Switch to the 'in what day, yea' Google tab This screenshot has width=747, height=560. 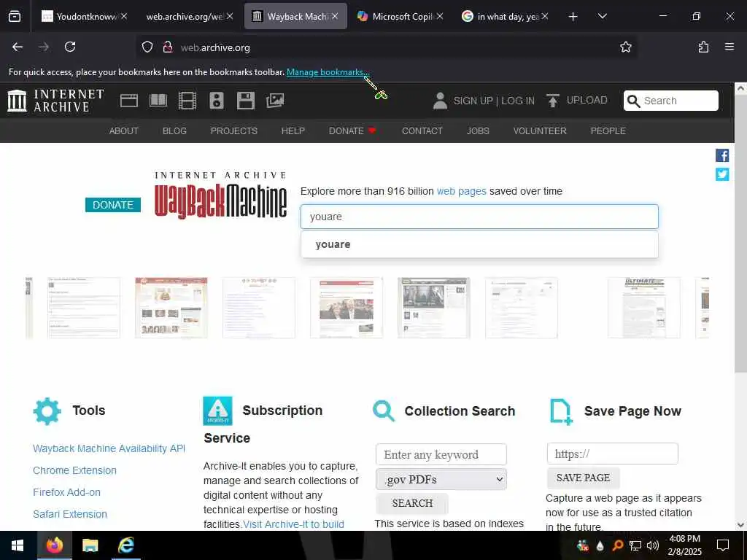[503, 17]
